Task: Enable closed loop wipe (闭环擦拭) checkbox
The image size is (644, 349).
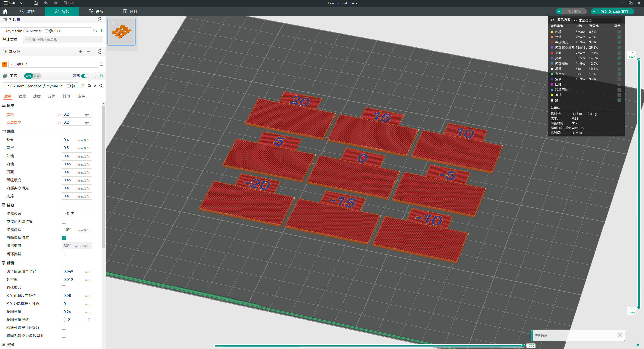Action: pos(64,254)
